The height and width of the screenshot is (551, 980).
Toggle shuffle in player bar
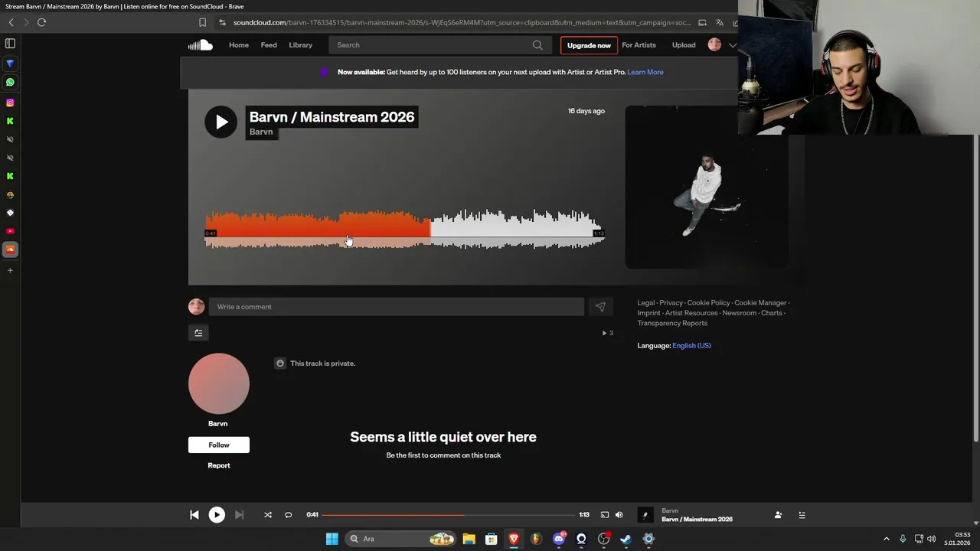[268, 515]
